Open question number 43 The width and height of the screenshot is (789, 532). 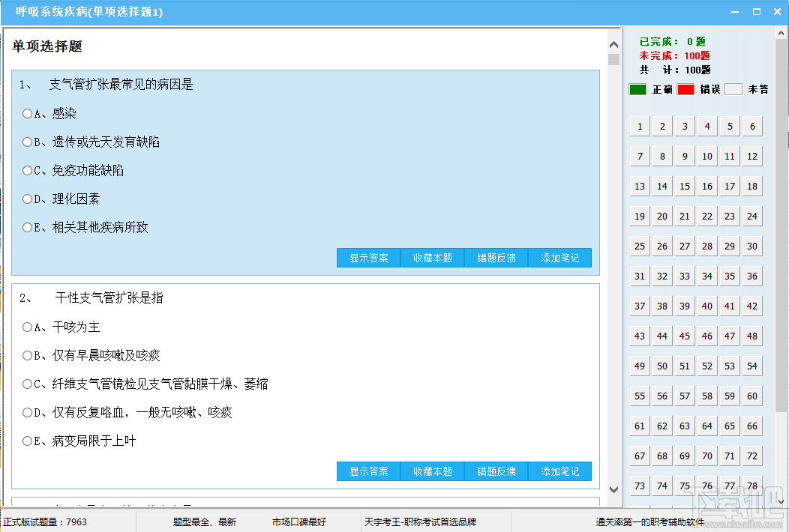pyautogui.click(x=640, y=336)
